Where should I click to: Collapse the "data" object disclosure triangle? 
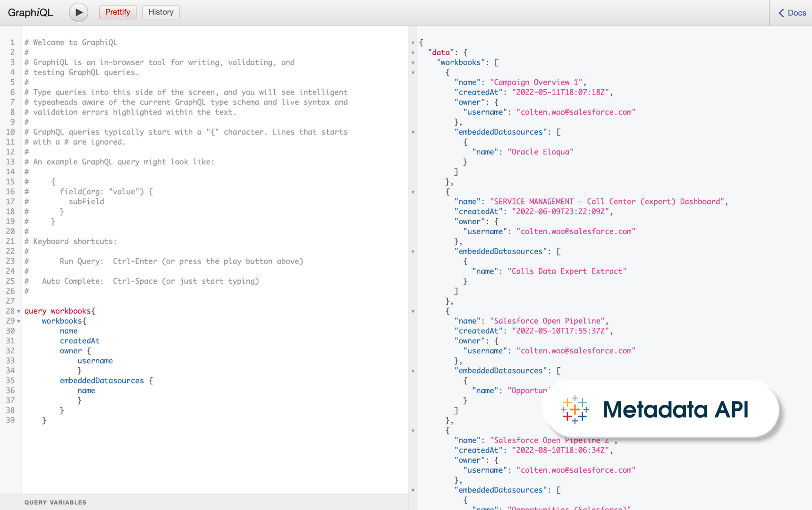click(413, 52)
